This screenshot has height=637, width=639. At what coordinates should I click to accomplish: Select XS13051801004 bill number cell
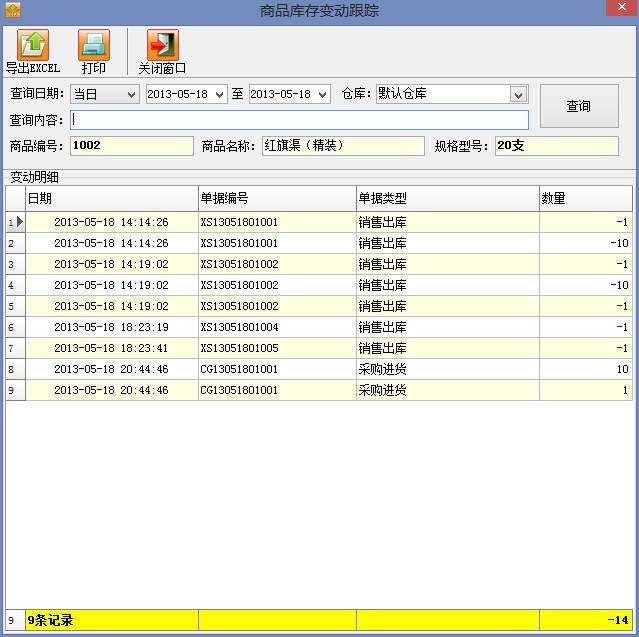click(277, 327)
